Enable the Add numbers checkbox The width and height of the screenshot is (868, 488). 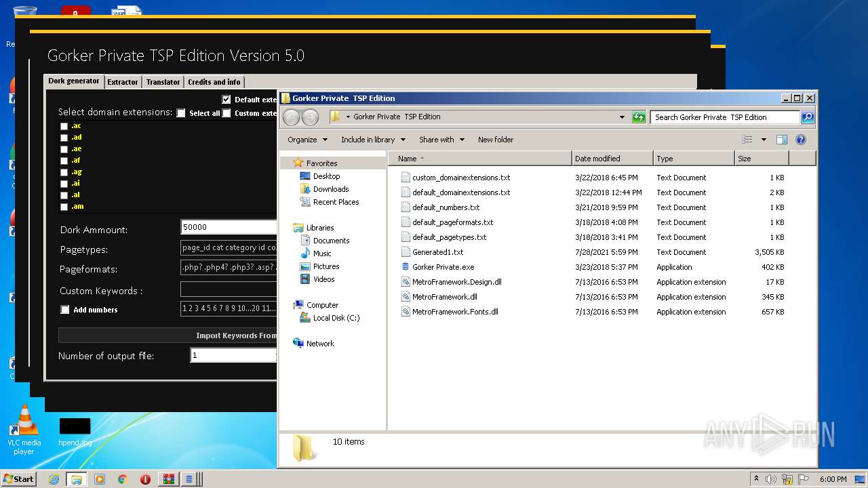(65, 310)
